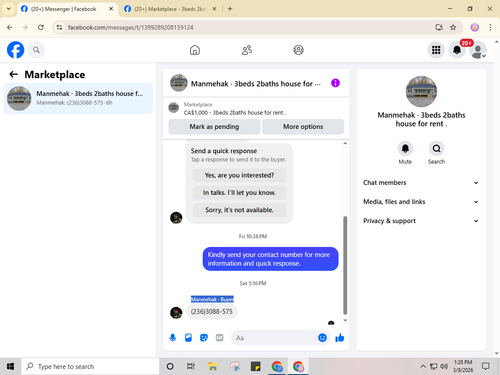This screenshot has width=500, height=375.
Task: Attach a file using the image icon
Action: 188,338
